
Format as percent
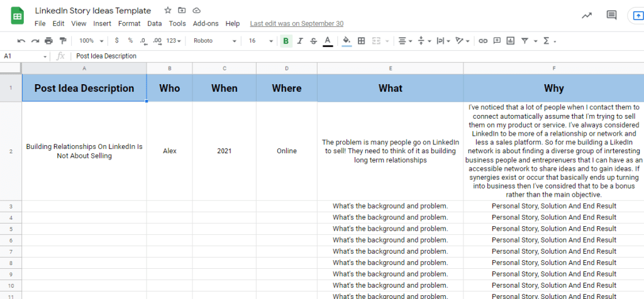coord(130,41)
